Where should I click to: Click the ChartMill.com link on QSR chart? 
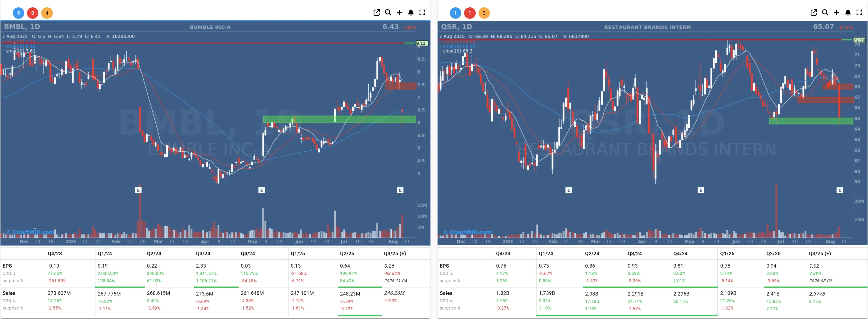click(x=467, y=232)
